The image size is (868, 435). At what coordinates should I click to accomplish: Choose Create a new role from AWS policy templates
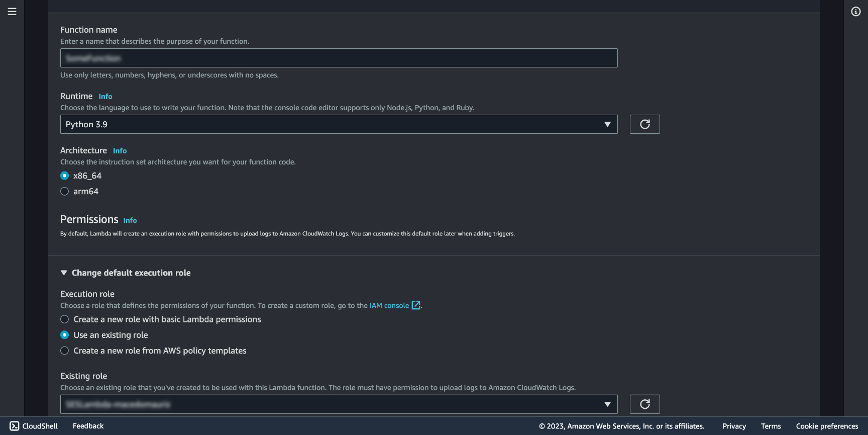64,351
